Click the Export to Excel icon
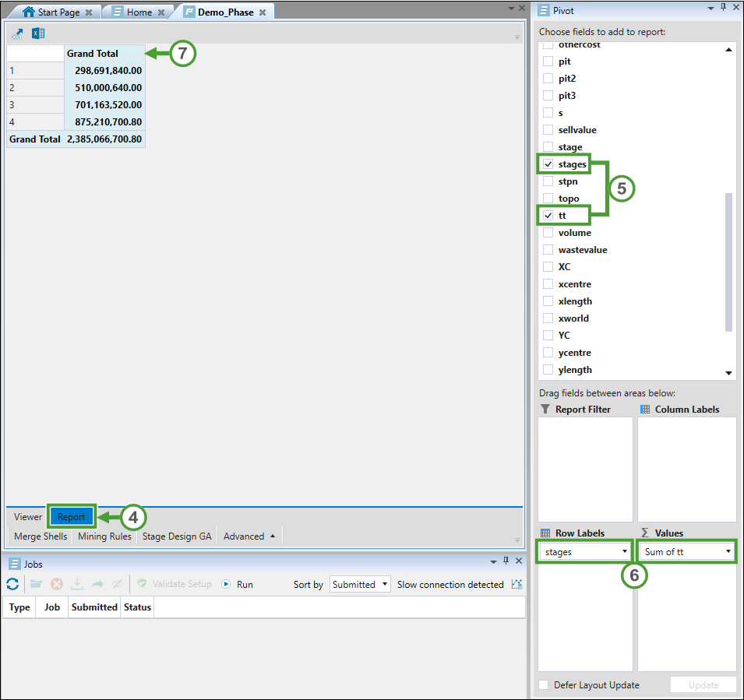744x700 pixels. pyautogui.click(x=38, y=33)
